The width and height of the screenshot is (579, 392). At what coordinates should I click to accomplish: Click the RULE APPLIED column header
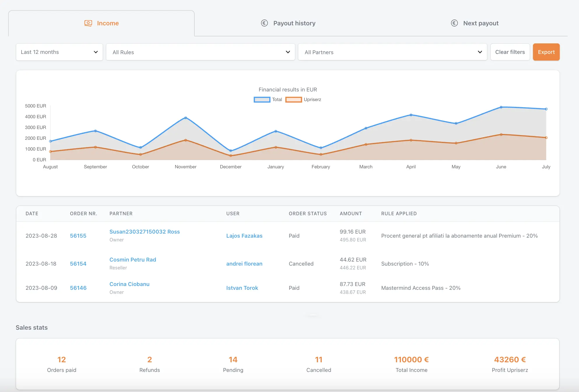[399, 213]
